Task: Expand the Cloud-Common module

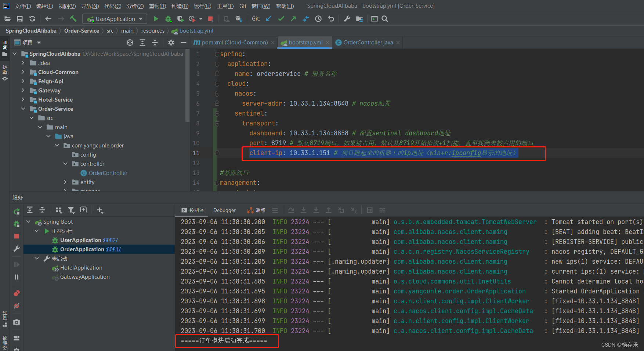Action: tap(23, 72)
